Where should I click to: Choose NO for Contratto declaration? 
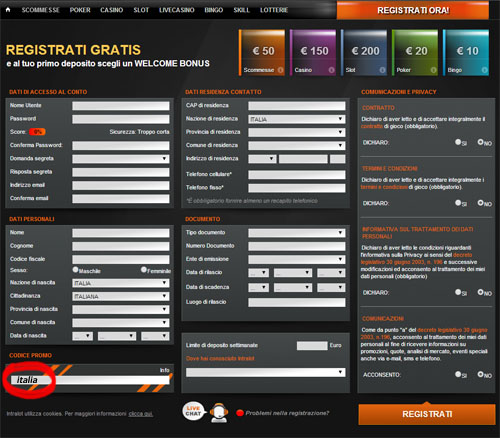click(x=480, y=142)
